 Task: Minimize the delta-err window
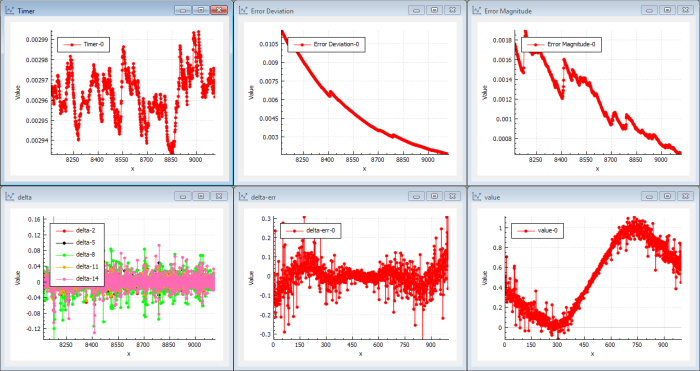coord(417,196)
